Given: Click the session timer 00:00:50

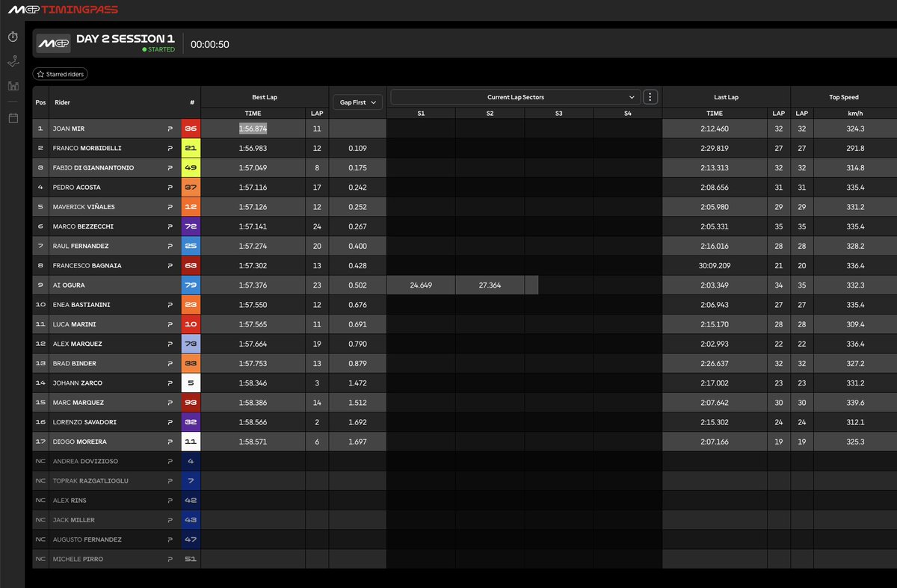Looking at the screenshot, I should [x=210, y=44].
